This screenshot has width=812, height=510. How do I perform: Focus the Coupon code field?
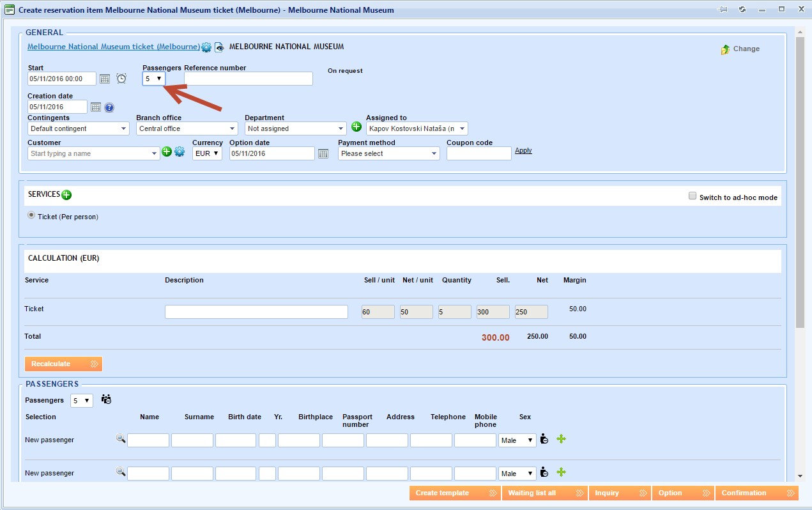click(479, 153)
